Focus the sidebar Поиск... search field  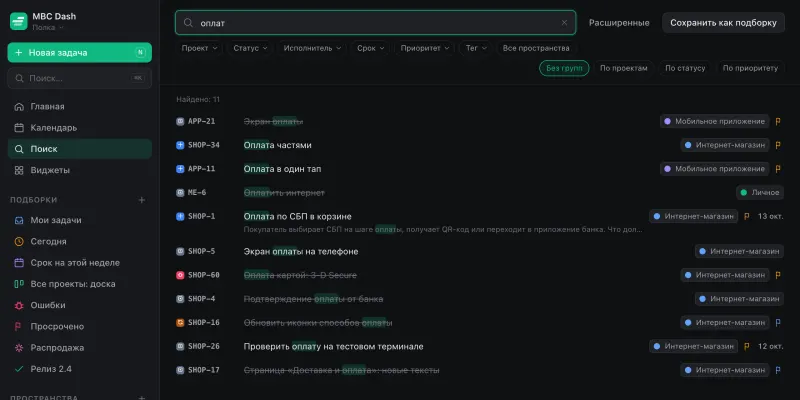(x=80, y=78)
